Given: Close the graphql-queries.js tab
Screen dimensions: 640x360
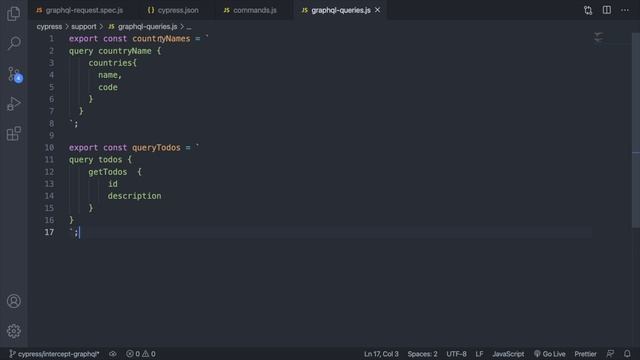Looking at the screenshot, I should click(378, 10).
